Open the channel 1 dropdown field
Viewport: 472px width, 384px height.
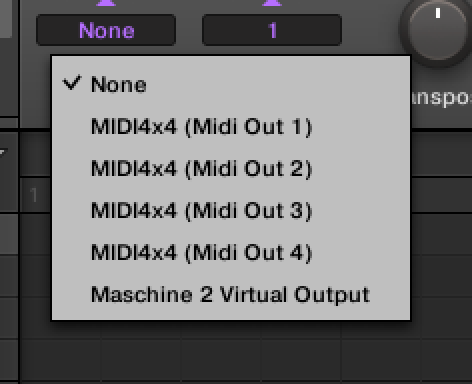coord(272,30)
